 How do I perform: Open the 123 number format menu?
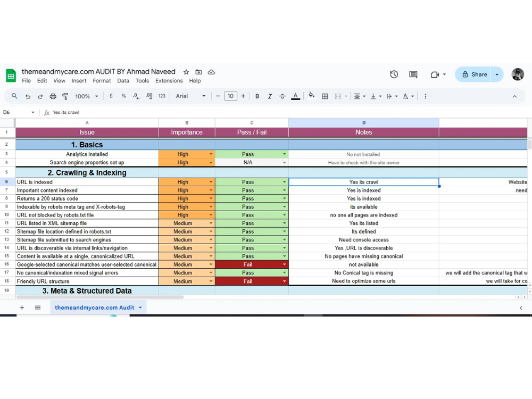[x=162, y=96]
